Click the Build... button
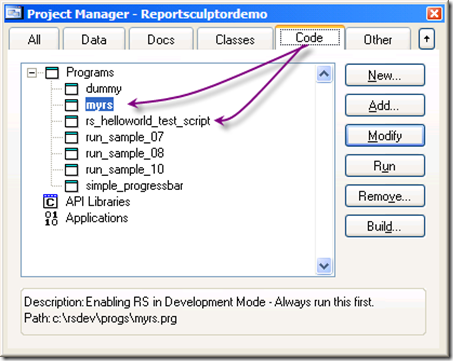This screenshot has height=361, width=453. [385, 226]
